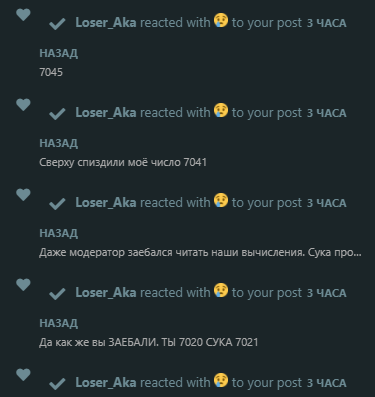Click the heart icon next to the 'Даже модератор' notification

pos(23,195)
